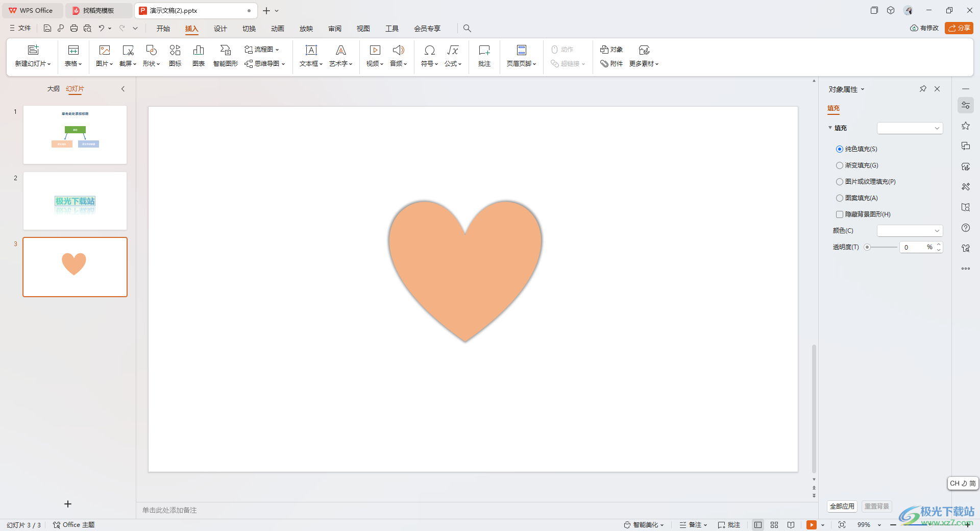Click the Video (视频) insert icon
This screenshot has height=531, width=980.
[375, 50]
